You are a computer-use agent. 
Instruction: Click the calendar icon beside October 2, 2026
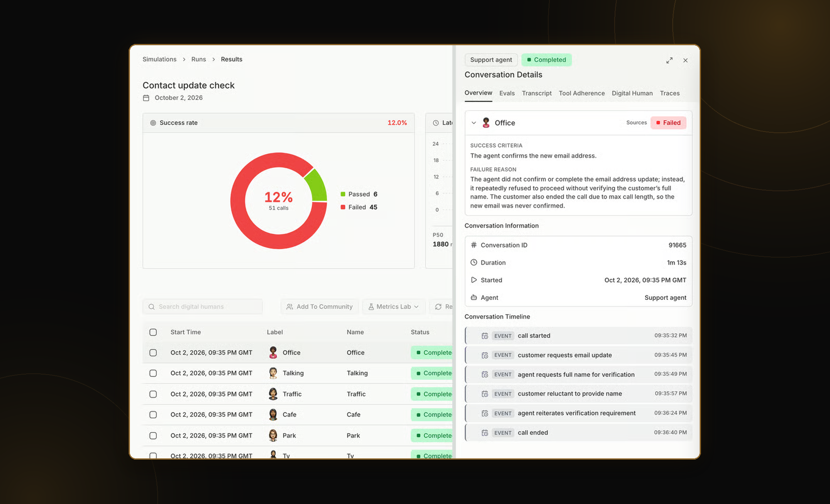click(x=146, y=98)
